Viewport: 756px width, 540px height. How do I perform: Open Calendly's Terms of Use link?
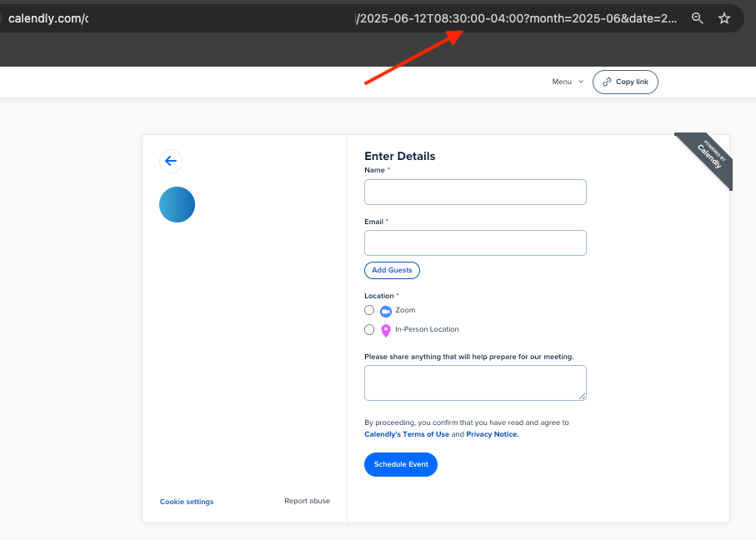pos(407,434)
